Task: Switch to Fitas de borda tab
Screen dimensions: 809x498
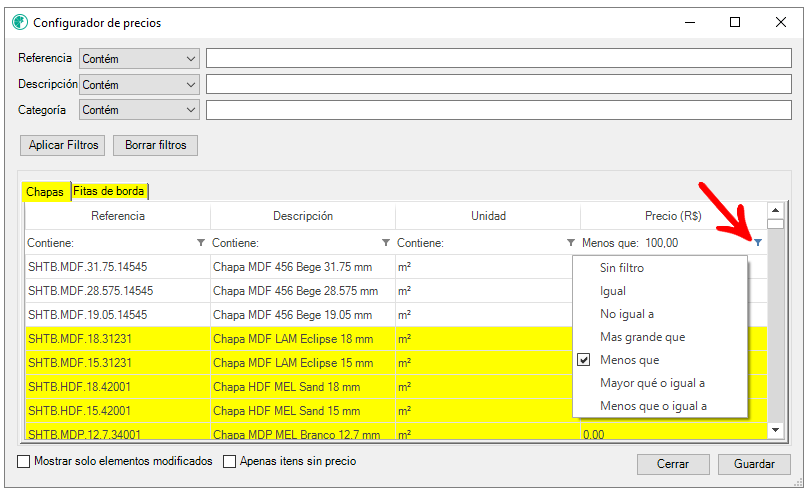Action: point(109,191)
